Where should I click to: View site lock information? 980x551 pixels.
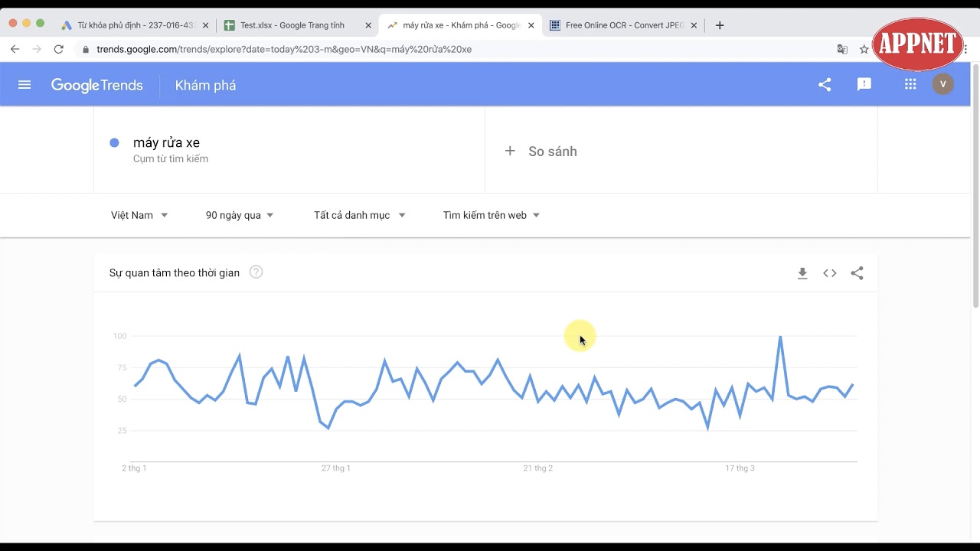[x=86, y=49]
